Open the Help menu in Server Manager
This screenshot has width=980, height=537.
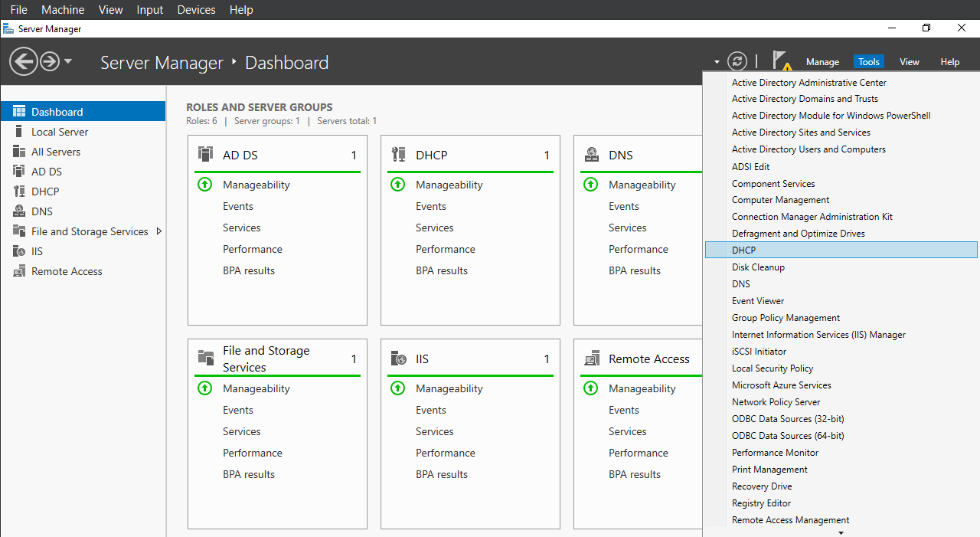click(x=950, y=62)
